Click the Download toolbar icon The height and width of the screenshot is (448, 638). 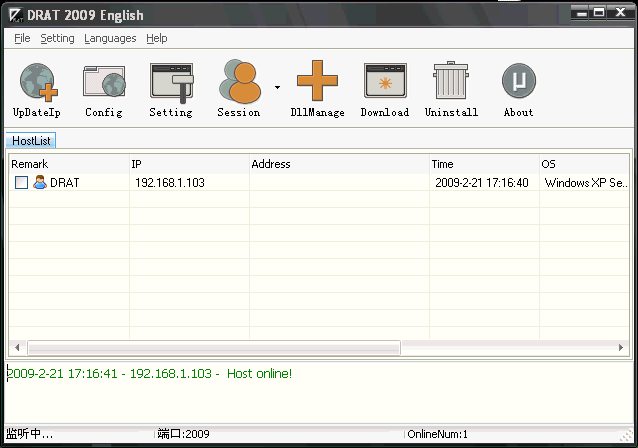(x=384, y=82)
